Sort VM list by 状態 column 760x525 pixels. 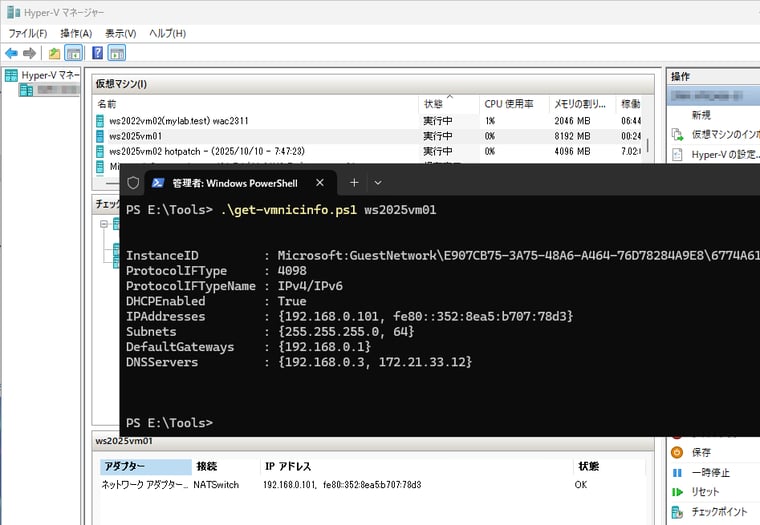[448, 104]
